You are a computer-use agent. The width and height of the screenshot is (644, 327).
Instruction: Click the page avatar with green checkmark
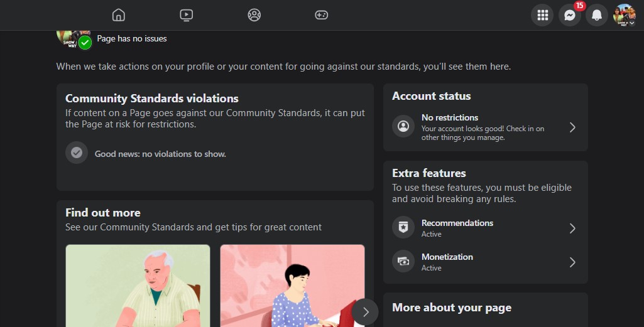[74, 40]
